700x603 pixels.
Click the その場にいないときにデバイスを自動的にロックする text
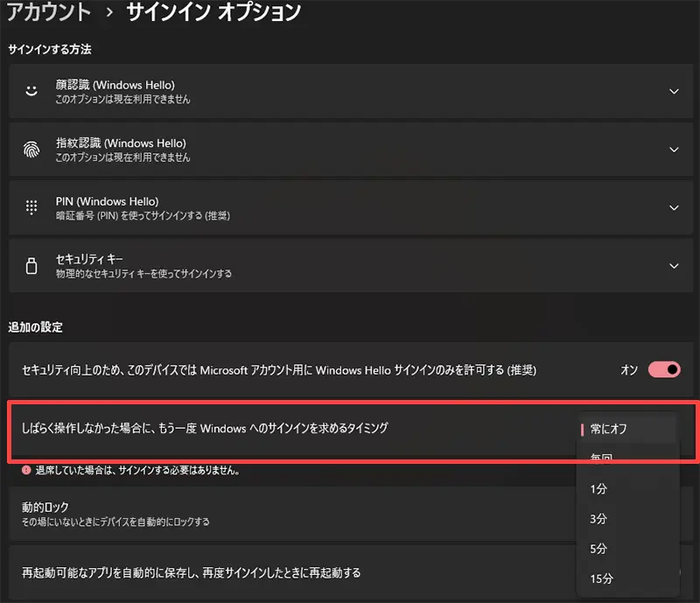[x=115, y=522]
